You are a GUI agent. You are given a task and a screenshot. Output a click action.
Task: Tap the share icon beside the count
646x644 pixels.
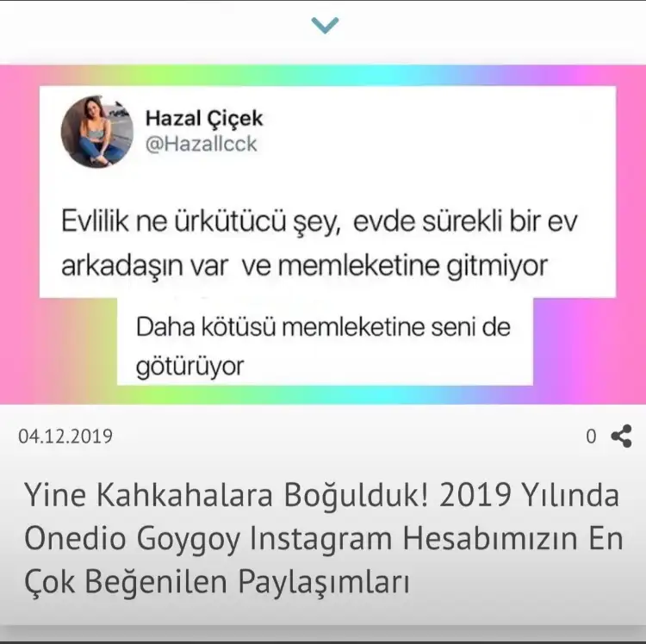point(621,436)
